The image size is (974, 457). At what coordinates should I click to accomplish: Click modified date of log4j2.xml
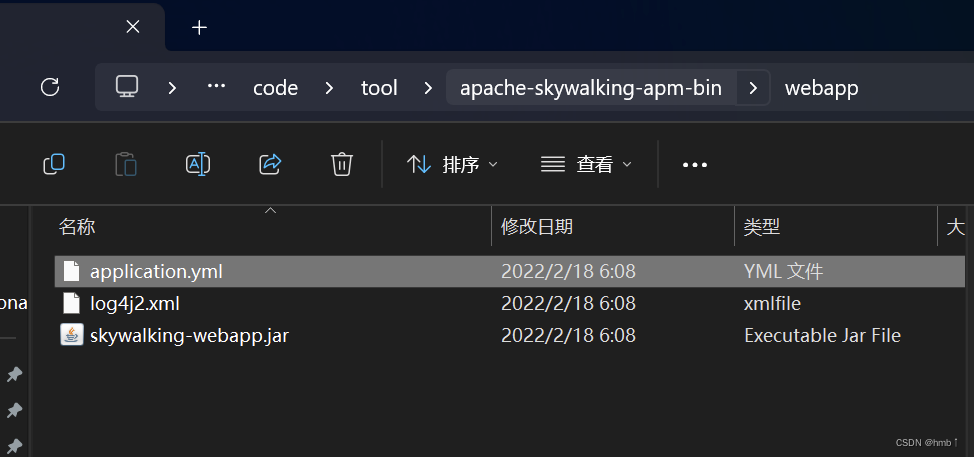[568, 303]
